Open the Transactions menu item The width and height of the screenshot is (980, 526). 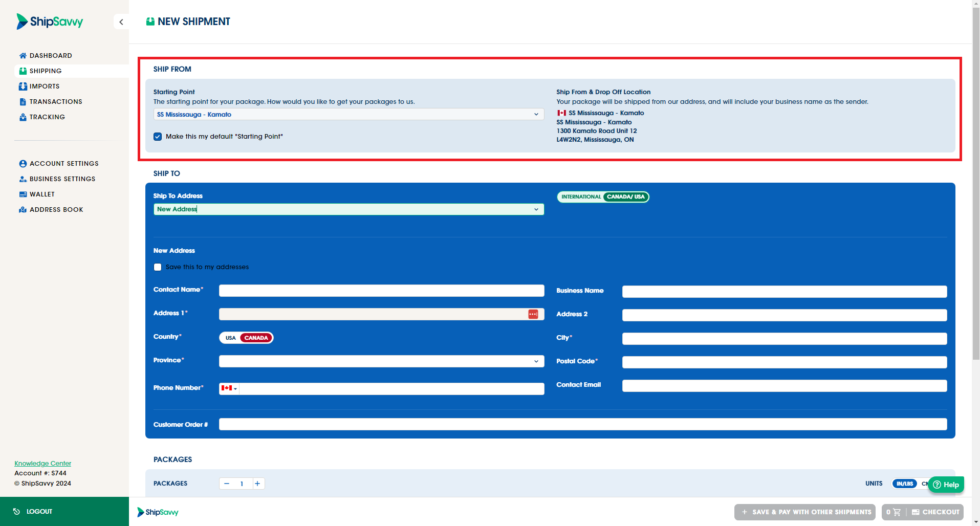click(x=56, y=102)
